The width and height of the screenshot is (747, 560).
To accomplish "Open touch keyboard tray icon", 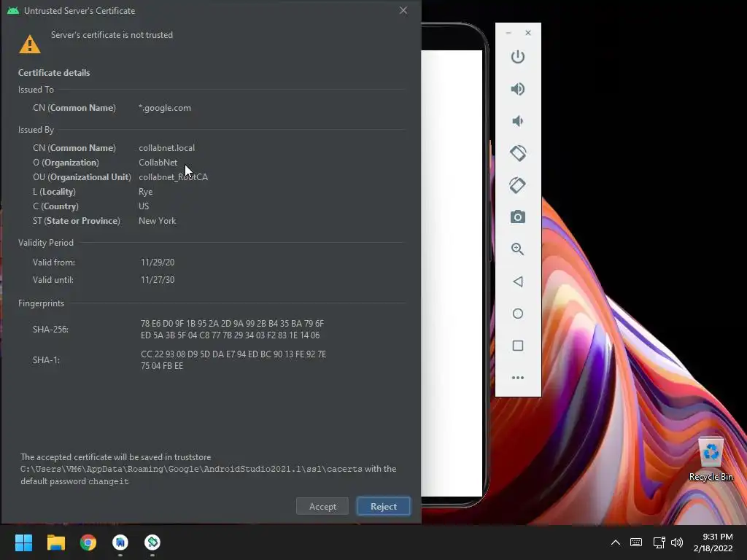I will pyautogui.click(x=636, y=542).
